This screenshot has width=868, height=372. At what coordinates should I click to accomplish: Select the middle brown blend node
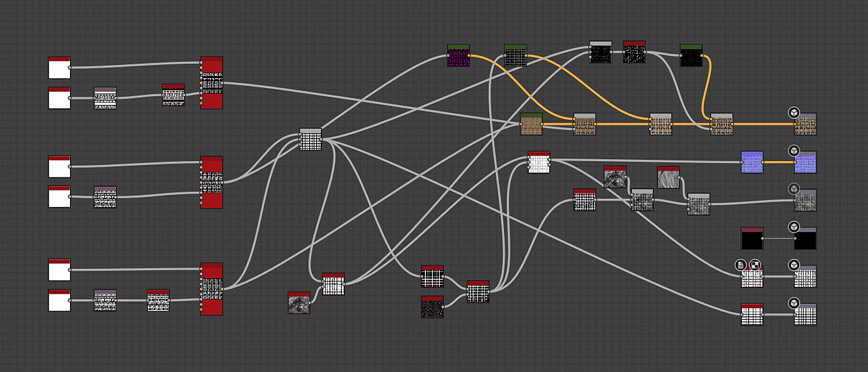tap(661, 124)
